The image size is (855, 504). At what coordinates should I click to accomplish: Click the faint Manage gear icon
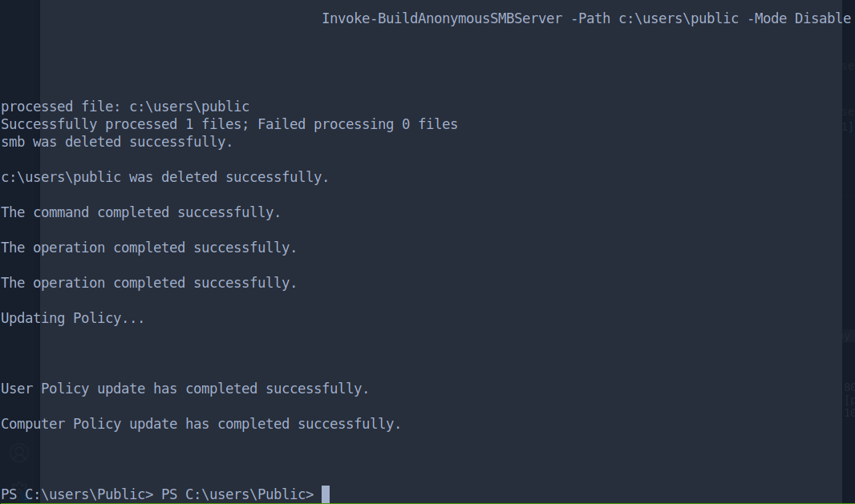(x=19, y=487)
